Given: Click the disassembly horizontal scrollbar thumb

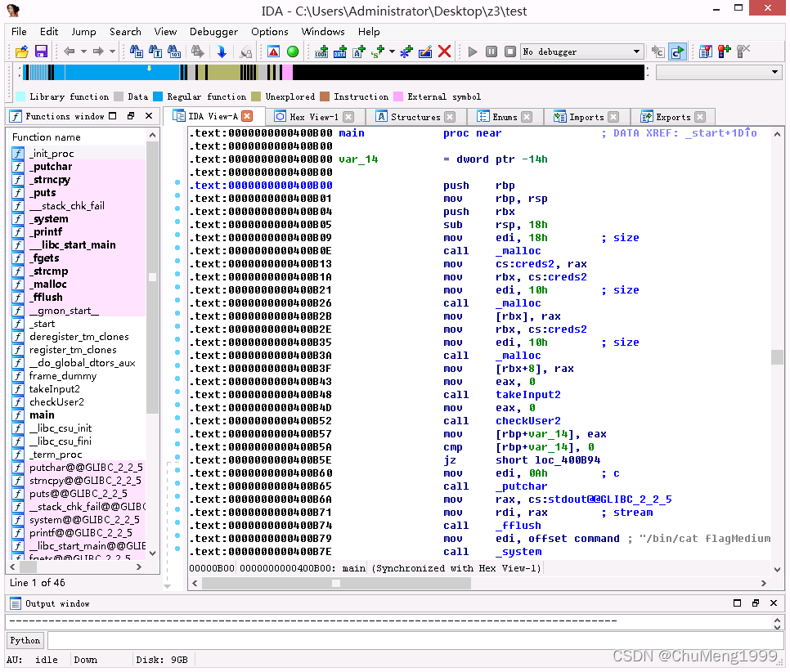Looking at the screenshot, I should pyautogui.click(x=336, y=584).
